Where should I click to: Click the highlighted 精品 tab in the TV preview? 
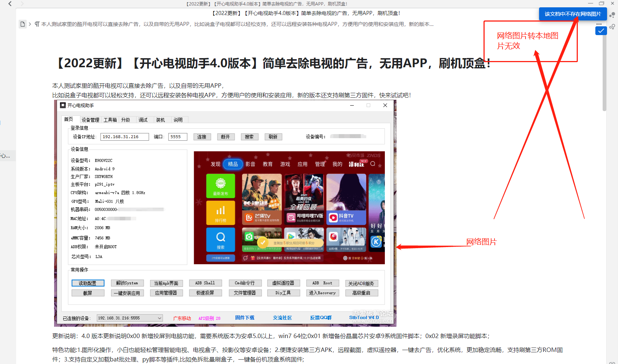tap(233, 164)
